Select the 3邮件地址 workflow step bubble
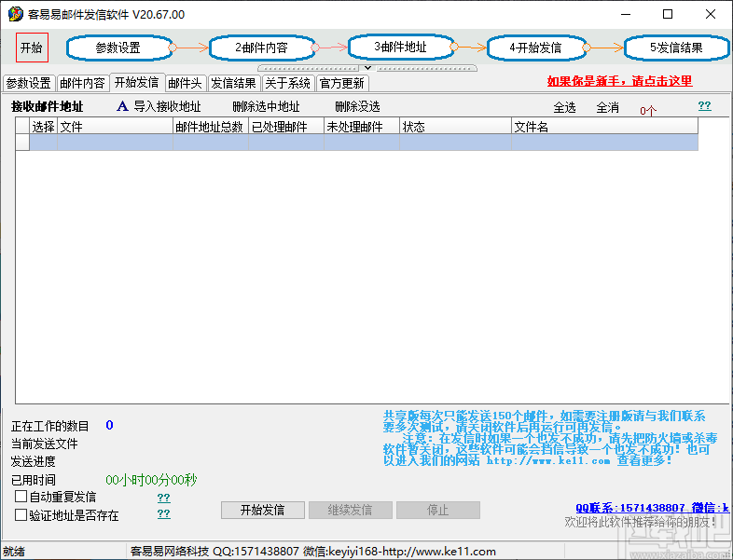Image resolution: width=733 pixels, height=560 pixels. click(x=400, y=47)
